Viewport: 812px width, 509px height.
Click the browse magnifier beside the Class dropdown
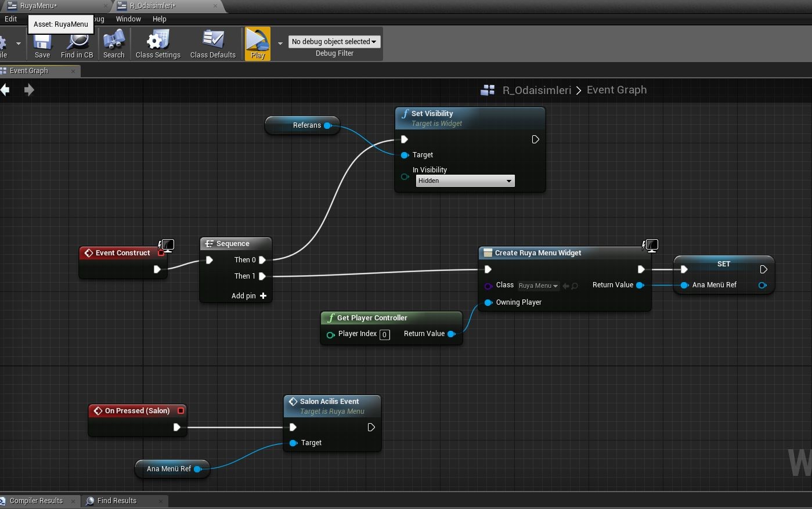[x=575, y=286]
